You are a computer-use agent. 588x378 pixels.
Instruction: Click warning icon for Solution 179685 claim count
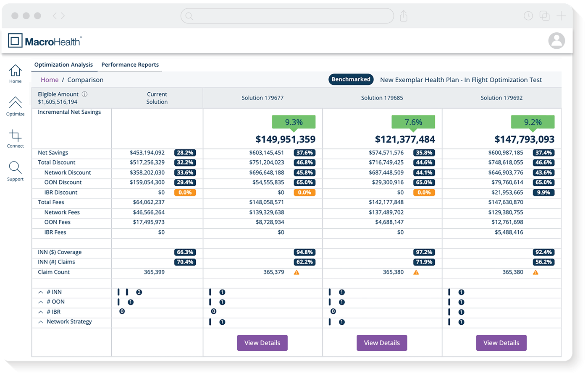(416, 272)
